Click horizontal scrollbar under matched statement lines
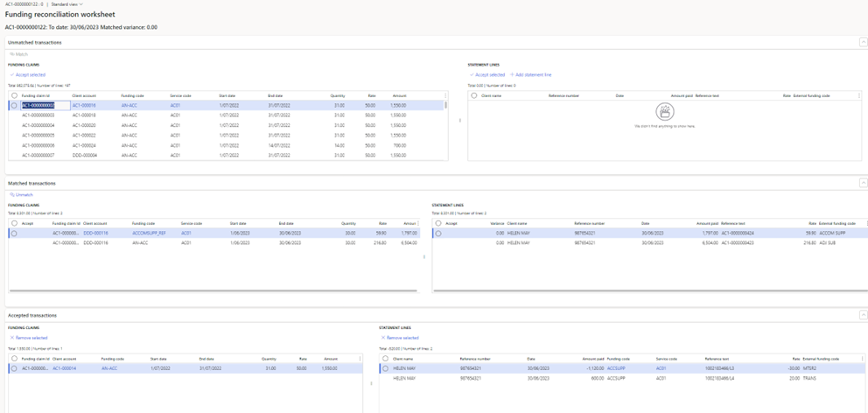This screenshot has width=868, height=413. [650, 290]
